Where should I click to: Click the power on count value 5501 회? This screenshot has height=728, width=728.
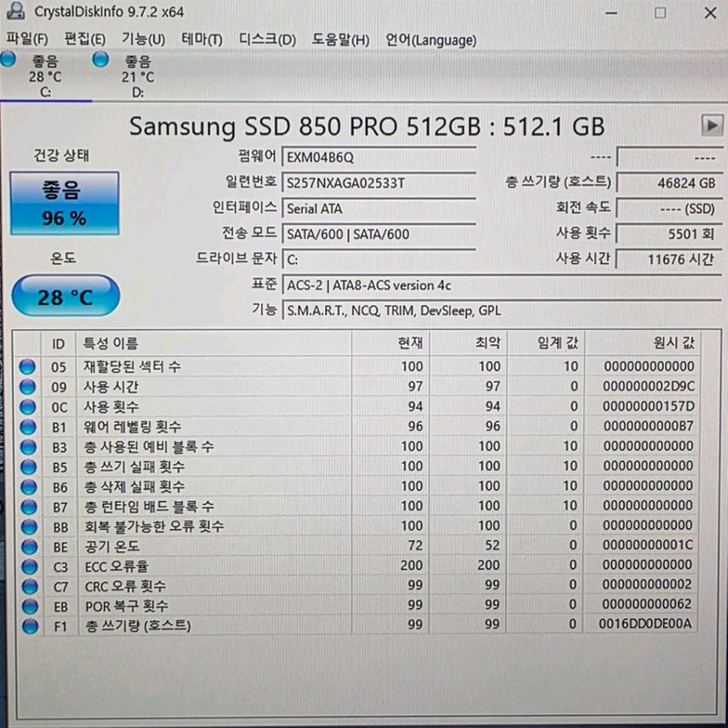pos(669,234)
